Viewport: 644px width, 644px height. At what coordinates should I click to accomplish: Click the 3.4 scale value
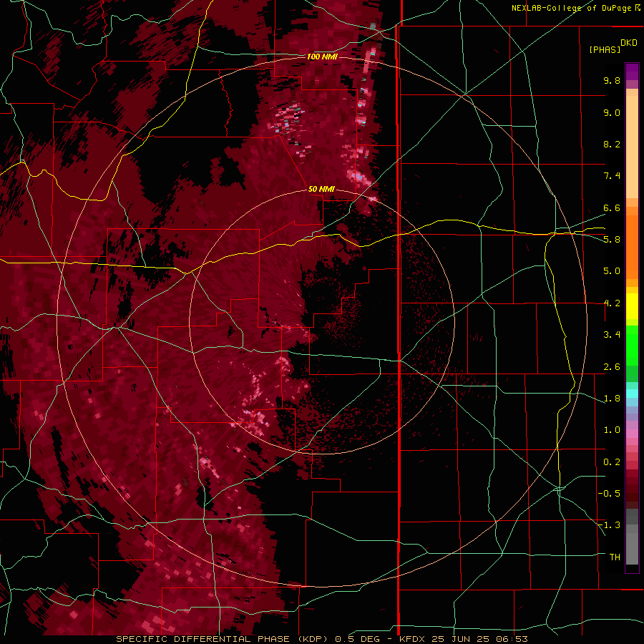tap(612, 335)
